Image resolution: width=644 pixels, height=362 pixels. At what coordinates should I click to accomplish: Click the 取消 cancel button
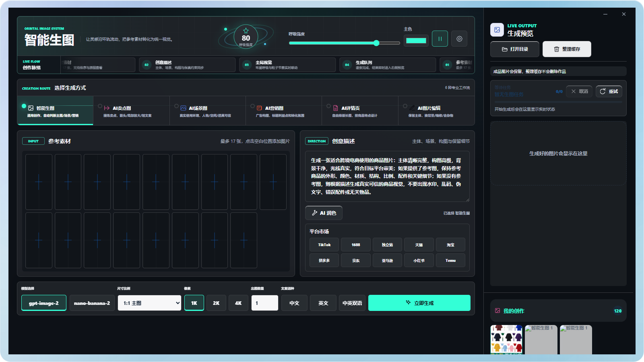(x=579, y=91)
